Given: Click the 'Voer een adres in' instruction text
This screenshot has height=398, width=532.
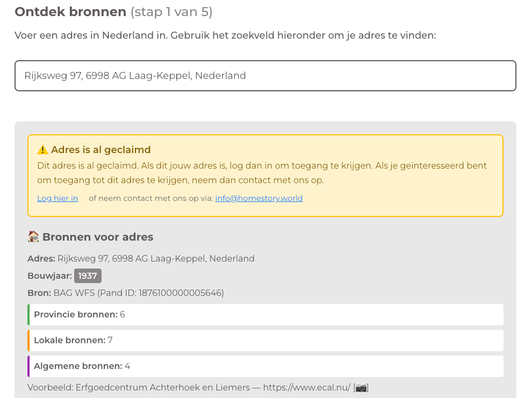Looking at the screenshot, I should pos(225,35).
